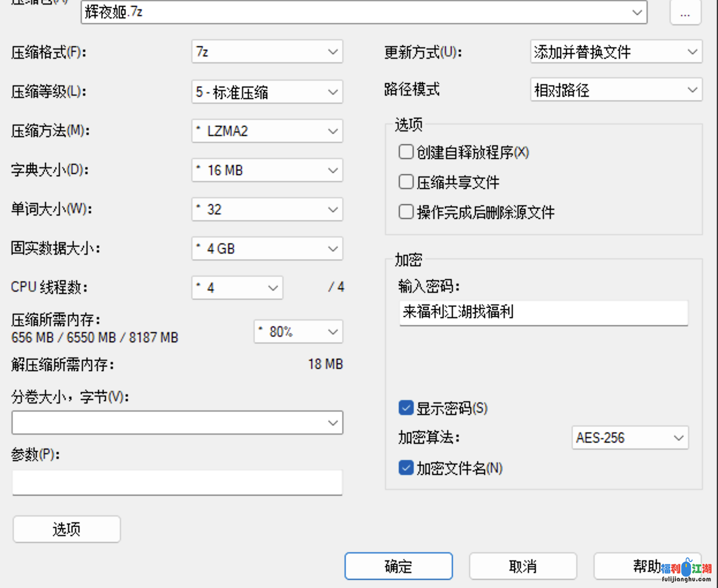Expand the 单词大小 32 dropdown

267,209
